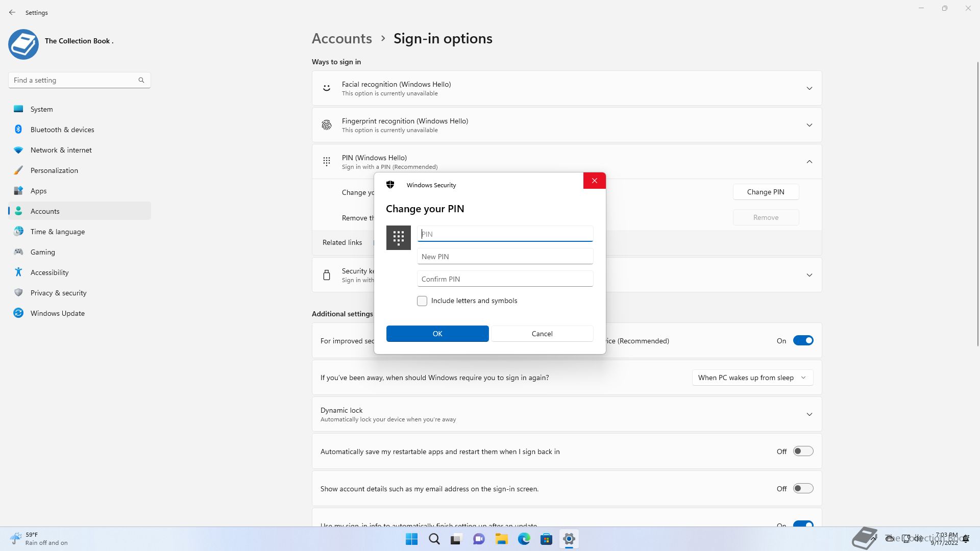
Task: Open Bluetooth & devices category
Action: (x=80, y=130)
